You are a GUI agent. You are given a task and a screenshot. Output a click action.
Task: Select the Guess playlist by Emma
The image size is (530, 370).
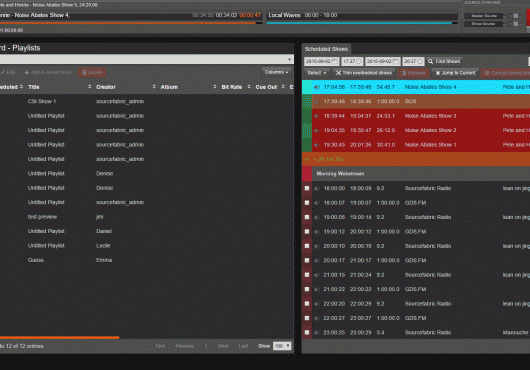pyautogui.click(x=147, y=260)
